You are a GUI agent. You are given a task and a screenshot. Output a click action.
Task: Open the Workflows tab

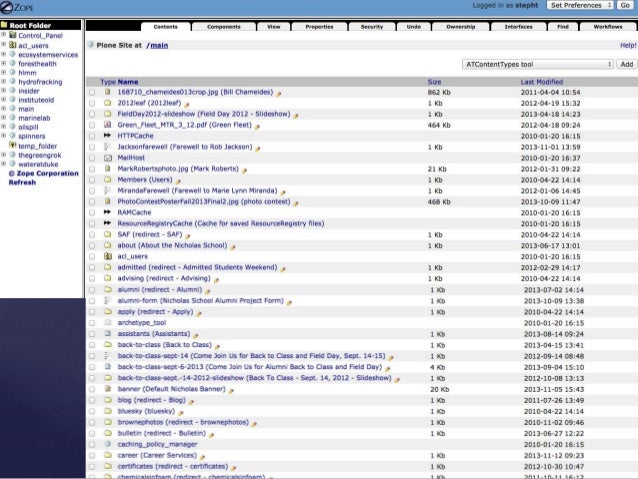point(608,26)
